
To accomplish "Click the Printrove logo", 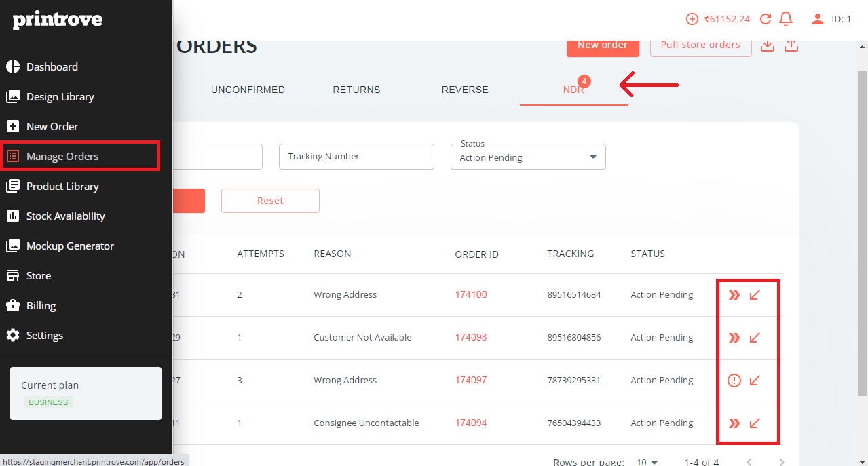I will click(58, 20).
